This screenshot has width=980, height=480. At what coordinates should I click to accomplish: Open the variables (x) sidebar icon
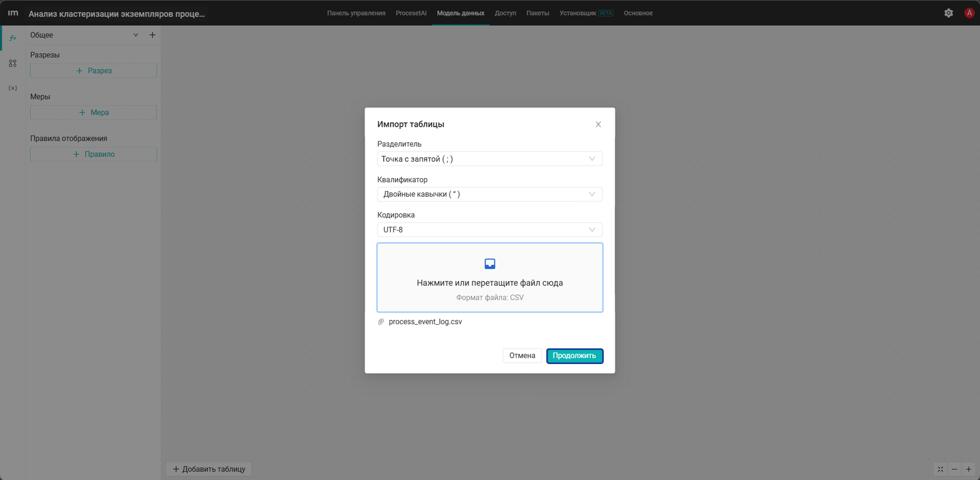pos(13,88)
